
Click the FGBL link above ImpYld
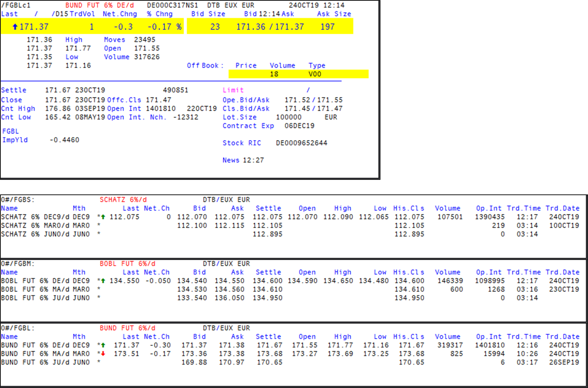(x=11, y=131)
